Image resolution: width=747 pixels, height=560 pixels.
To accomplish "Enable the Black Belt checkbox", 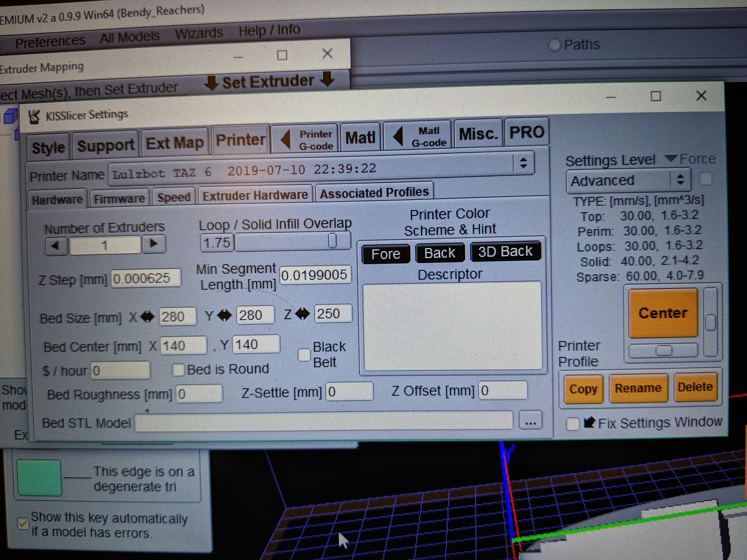I will [304, 355].
